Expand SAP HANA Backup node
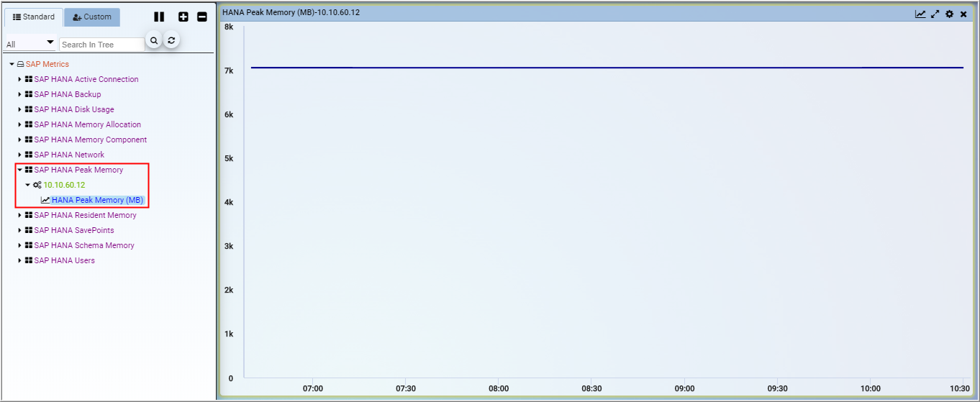This screenshot has width=980, height=402. click(20, 94)
